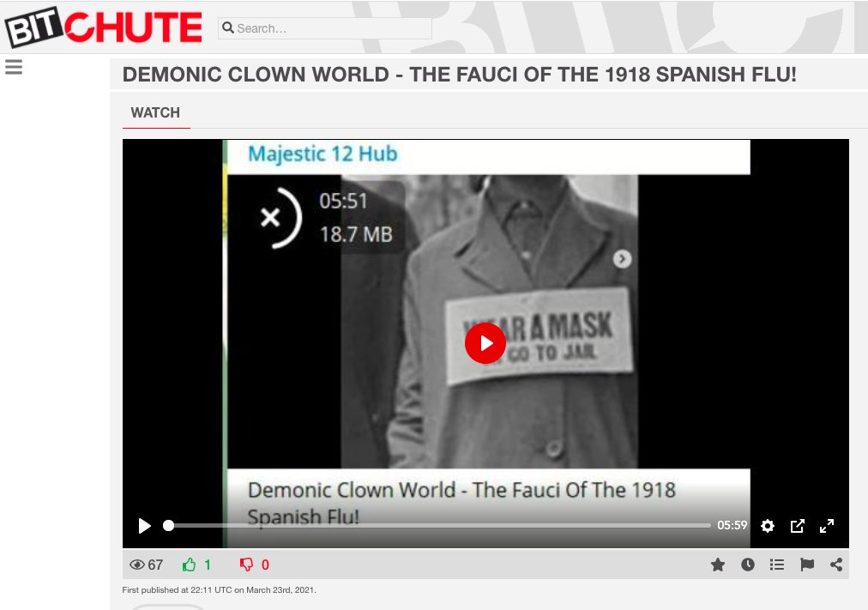Click the search magnifier icon

(227, 27)
